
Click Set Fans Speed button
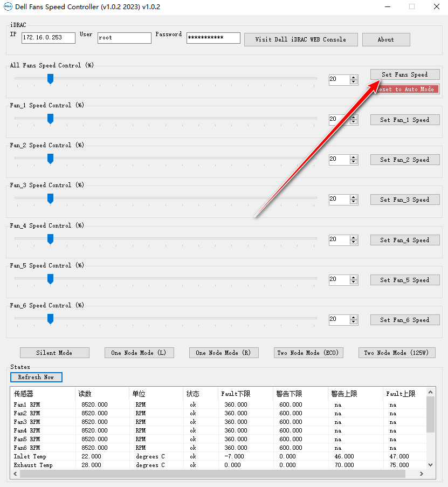(x=405, y=74)
